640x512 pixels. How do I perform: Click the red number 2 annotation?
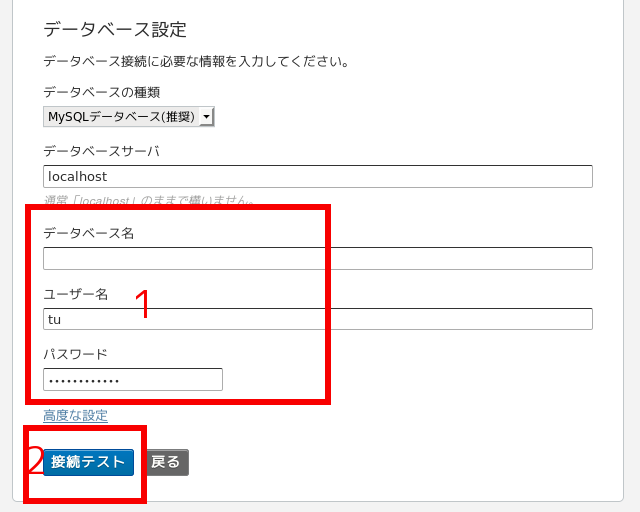[34, 461]
